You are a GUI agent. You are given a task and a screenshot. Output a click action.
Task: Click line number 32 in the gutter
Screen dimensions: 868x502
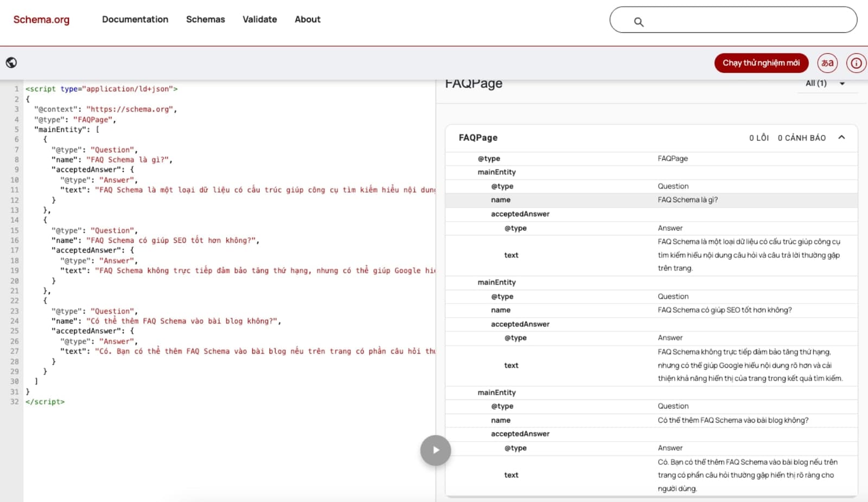[x=14, y=402]
